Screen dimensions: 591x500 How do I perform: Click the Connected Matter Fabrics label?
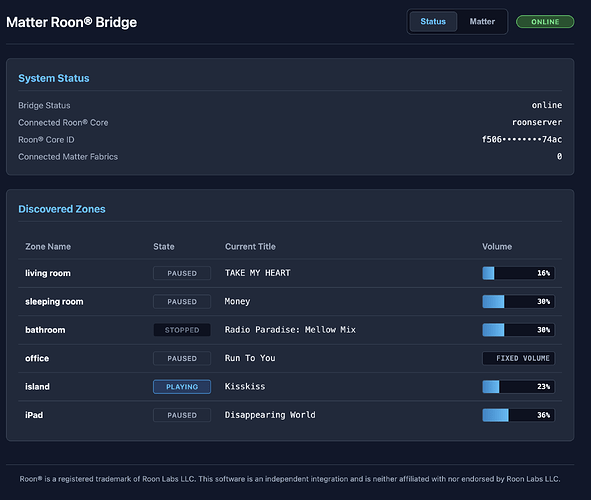(68, 157)
